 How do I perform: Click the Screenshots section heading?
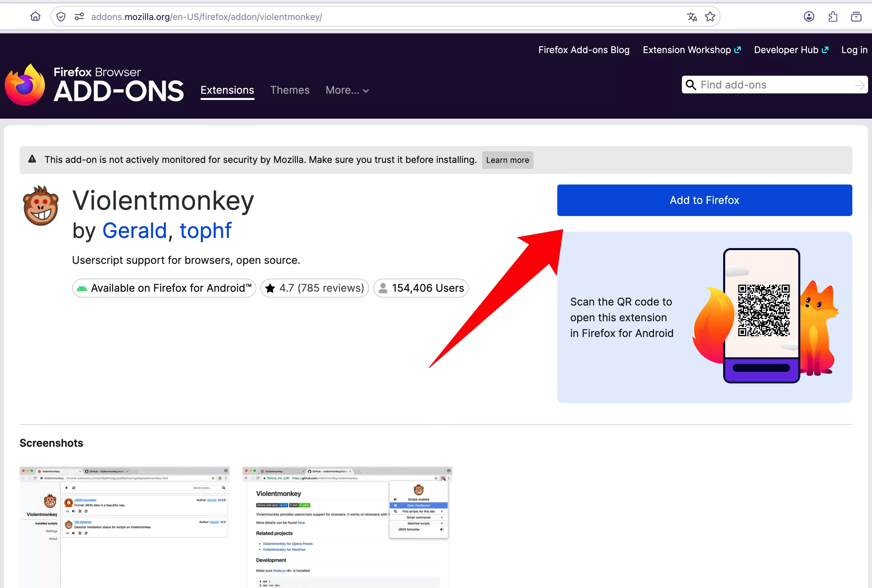(51, 443)
